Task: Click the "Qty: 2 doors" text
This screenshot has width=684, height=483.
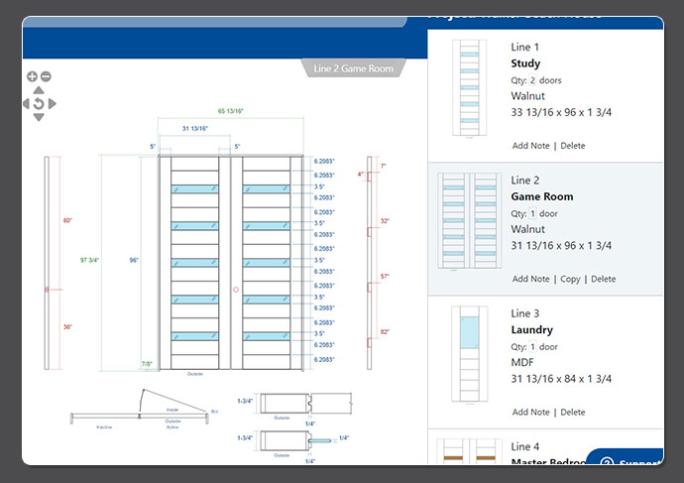Action: pos(536,80)
